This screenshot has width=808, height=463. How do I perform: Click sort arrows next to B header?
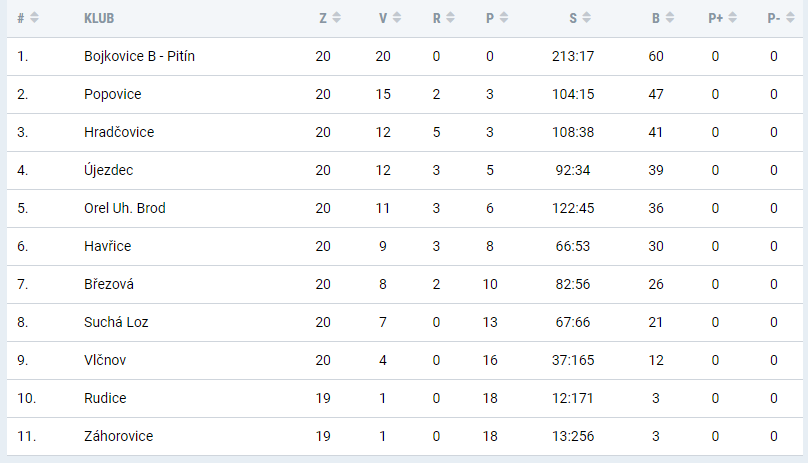(x=670, y=18)
